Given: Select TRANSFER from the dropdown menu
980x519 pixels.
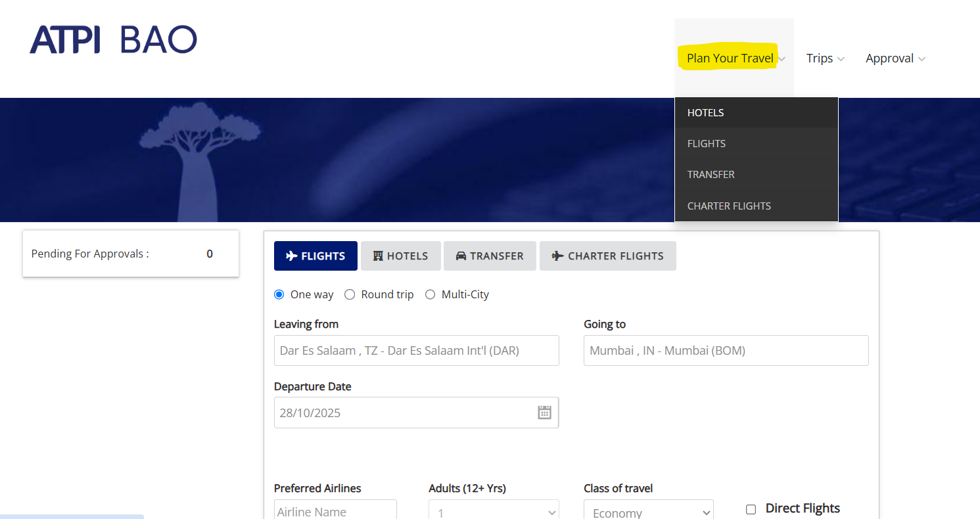Looking at the screenshot, I should click(x=711, y=174).
